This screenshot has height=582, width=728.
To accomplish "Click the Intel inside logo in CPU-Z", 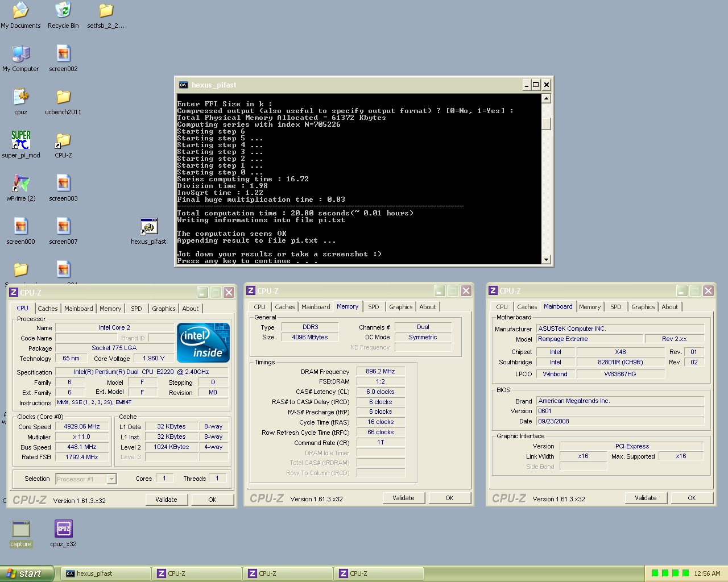I will [203, 343].
